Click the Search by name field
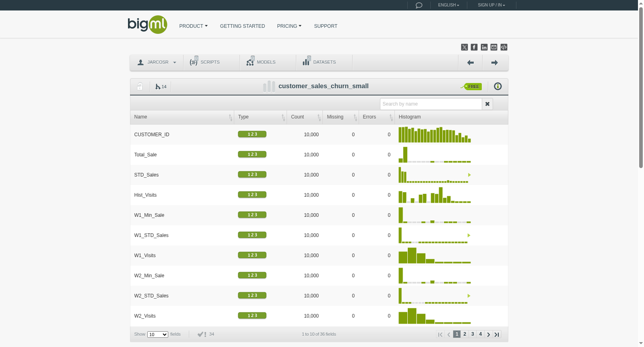The width and height of the screenshot is (644, 347). [431, 104]
